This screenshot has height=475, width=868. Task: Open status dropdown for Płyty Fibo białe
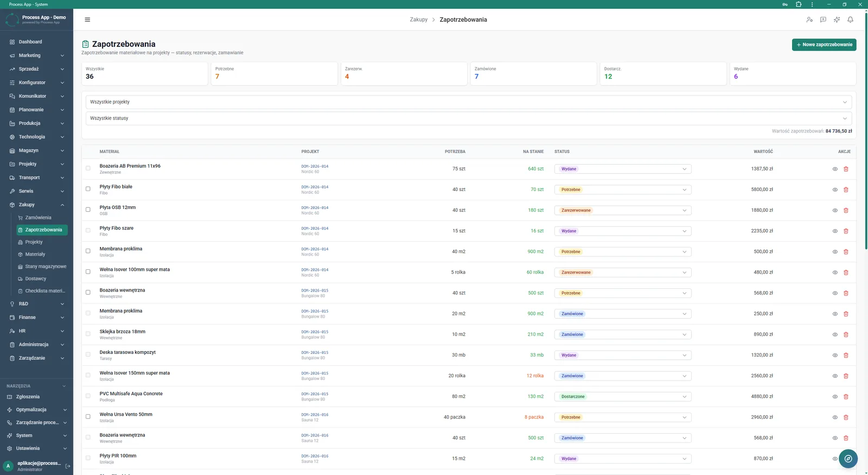coord(623,189)
